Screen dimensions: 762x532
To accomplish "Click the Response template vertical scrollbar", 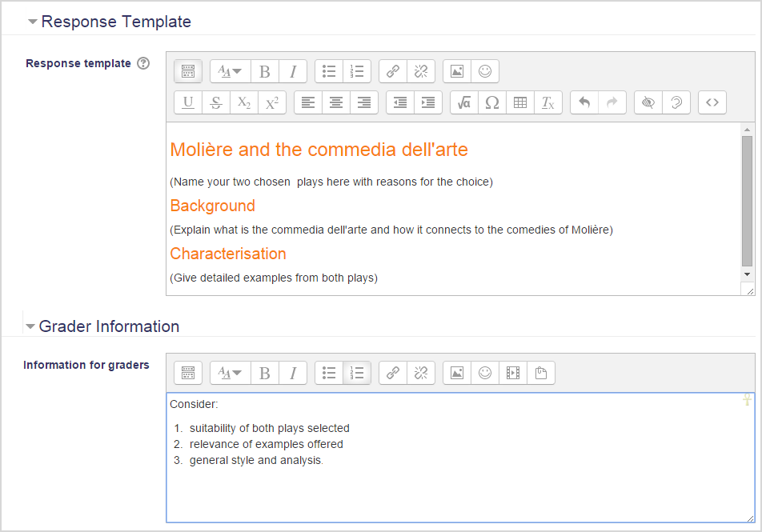I will click(x=747, y=202).
